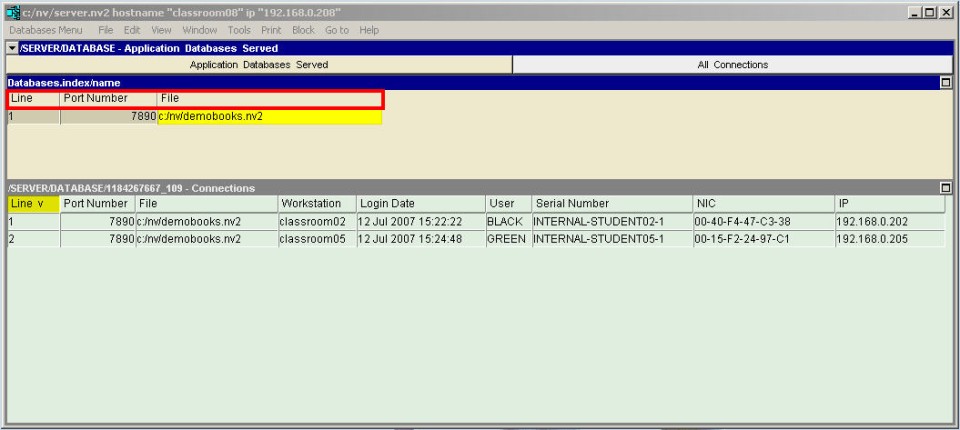Select the yellow c:/nv/demobooks.nv2 file cell
The width and height of the screenshot is (960, 430).
(x=269, y=117)
